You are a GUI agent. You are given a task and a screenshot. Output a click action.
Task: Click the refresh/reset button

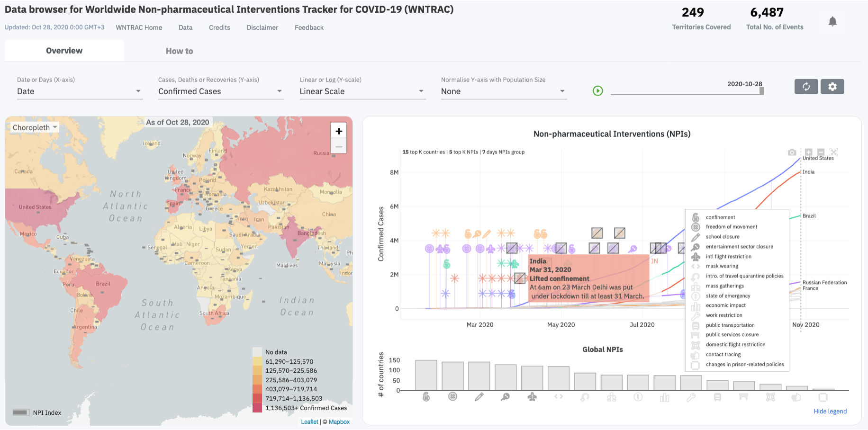(x=806, y=87)
